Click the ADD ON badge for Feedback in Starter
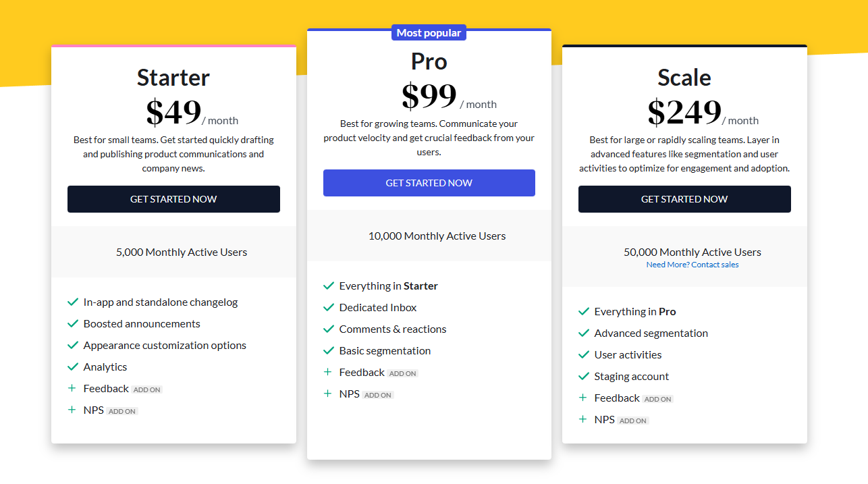The height and width of the screenshot is (484, 868). 147,389
